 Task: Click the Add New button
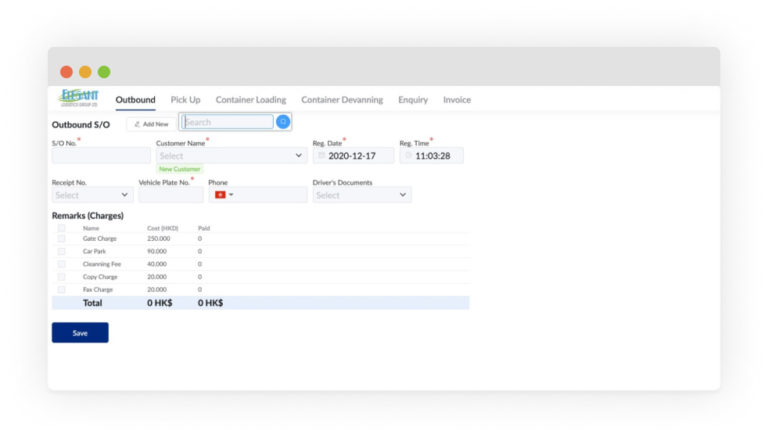[x=151, y=124]
